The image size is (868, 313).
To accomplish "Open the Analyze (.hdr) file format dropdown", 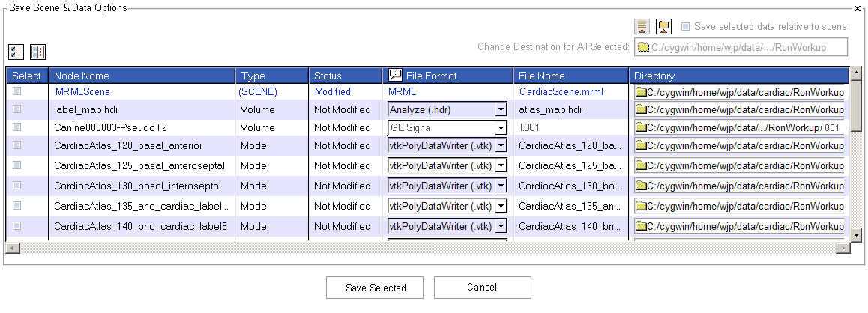I will tap(500, 109).
